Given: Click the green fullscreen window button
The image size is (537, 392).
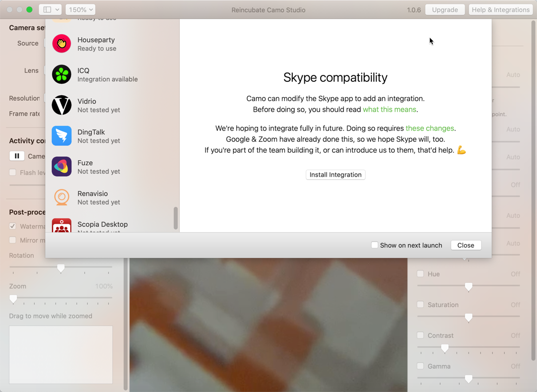Looking at the screenshot, I should (x=29, y=9).
